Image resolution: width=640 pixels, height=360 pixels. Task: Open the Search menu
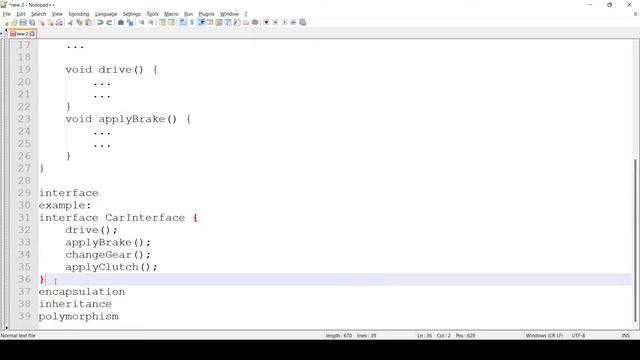tap(38, 14)
